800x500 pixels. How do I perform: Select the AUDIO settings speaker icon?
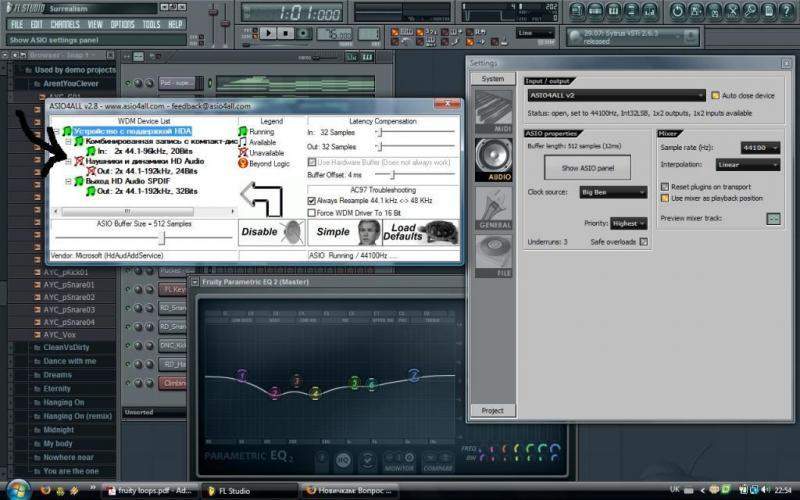[x=492, y=159]
